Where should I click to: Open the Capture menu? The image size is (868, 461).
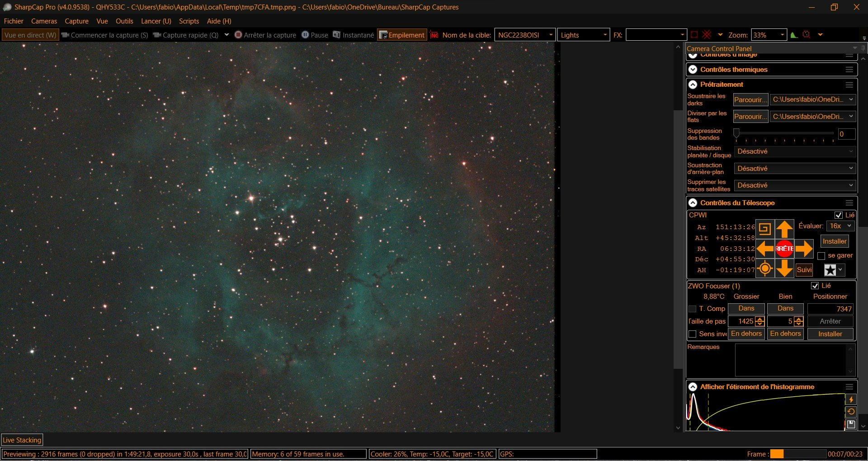[x=76, y=21]
